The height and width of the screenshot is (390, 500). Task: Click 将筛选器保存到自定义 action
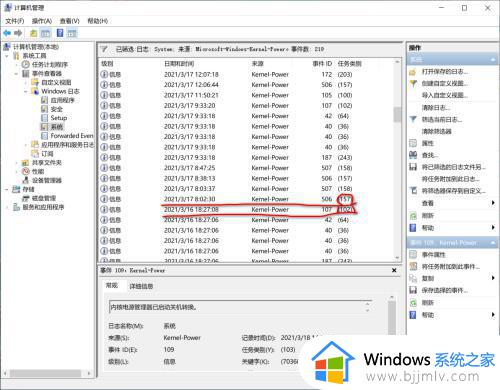click(x=453, y=191)
